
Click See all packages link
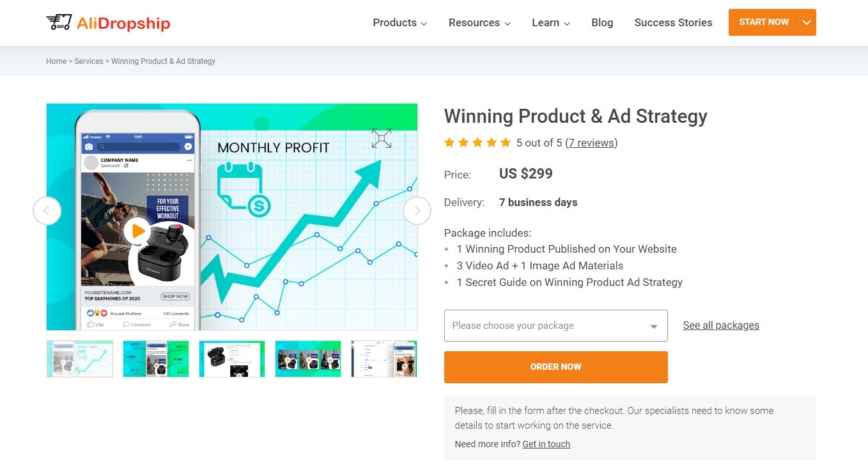point(721,326)
